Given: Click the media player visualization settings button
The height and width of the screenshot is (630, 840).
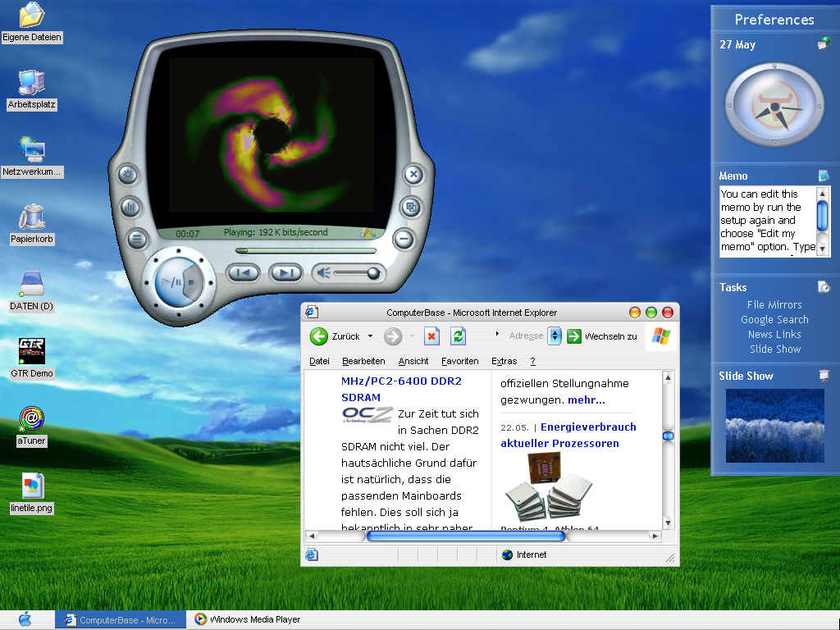Looking at the screenshot, I should (128, 175).
